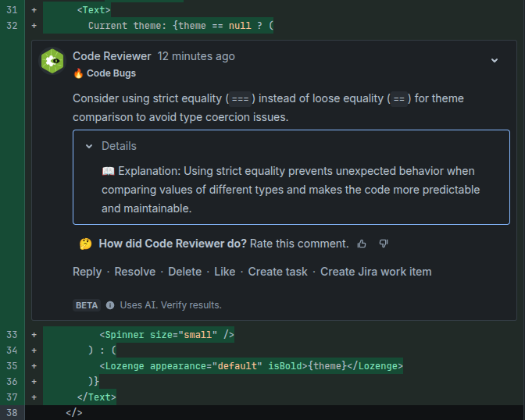Collapse the comment using the top-right chevron
The height and width of the screenshot is (420, 525).
pos(494,60)
